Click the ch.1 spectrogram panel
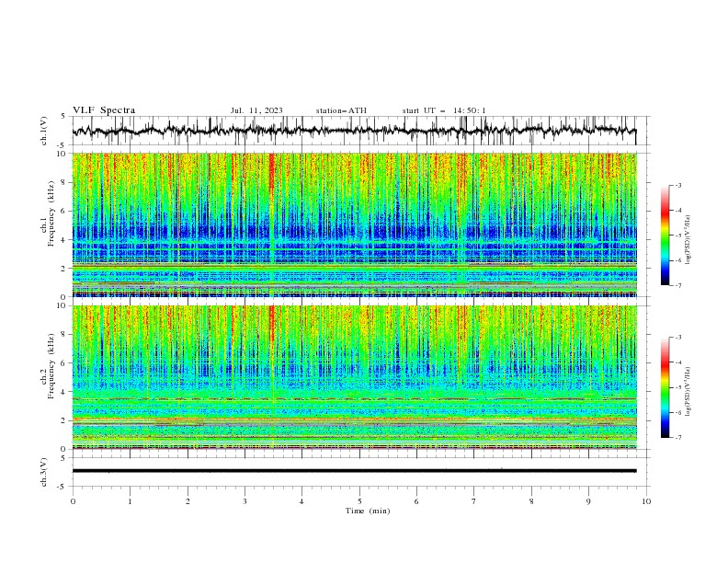 (355, 224)
